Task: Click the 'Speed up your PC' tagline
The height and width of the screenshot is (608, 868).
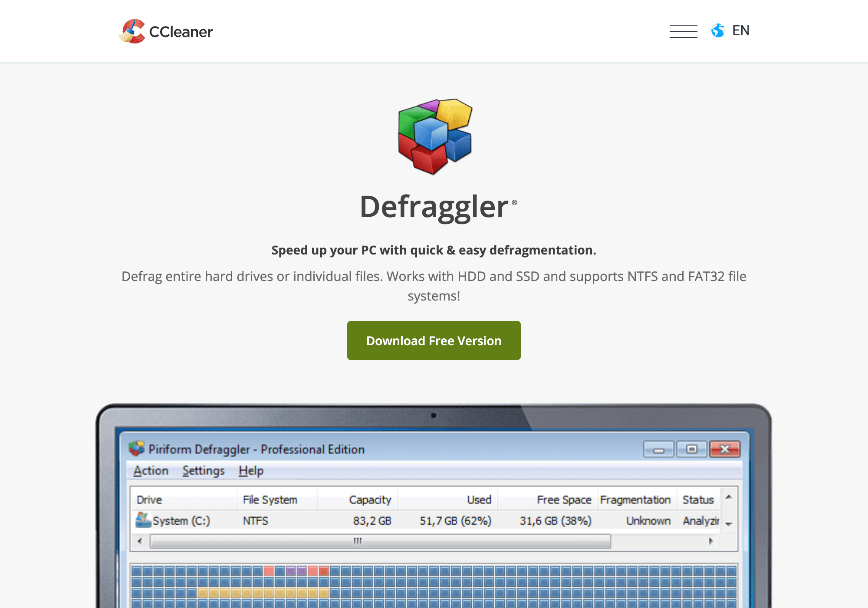Action: point(434,250)
